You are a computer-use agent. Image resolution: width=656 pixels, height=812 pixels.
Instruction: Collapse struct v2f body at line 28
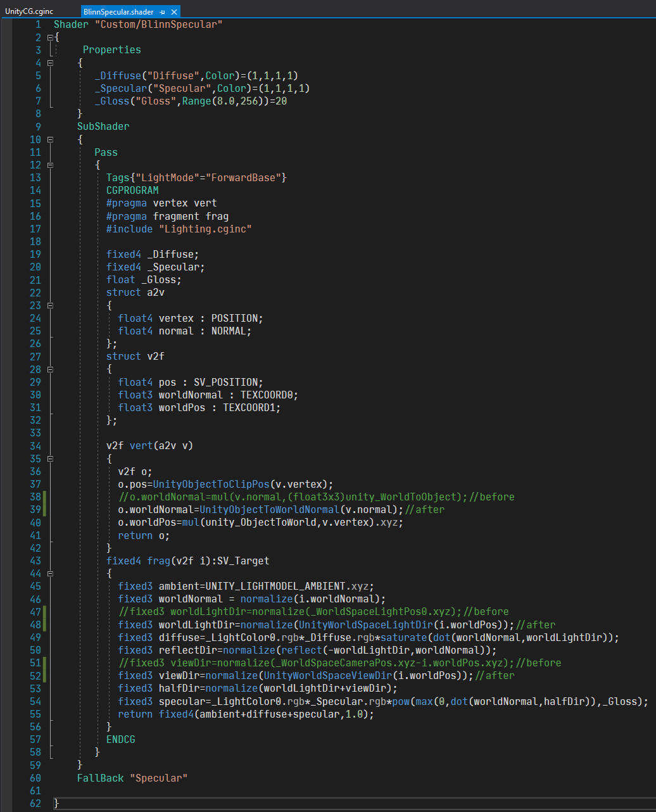pos(50,369)
